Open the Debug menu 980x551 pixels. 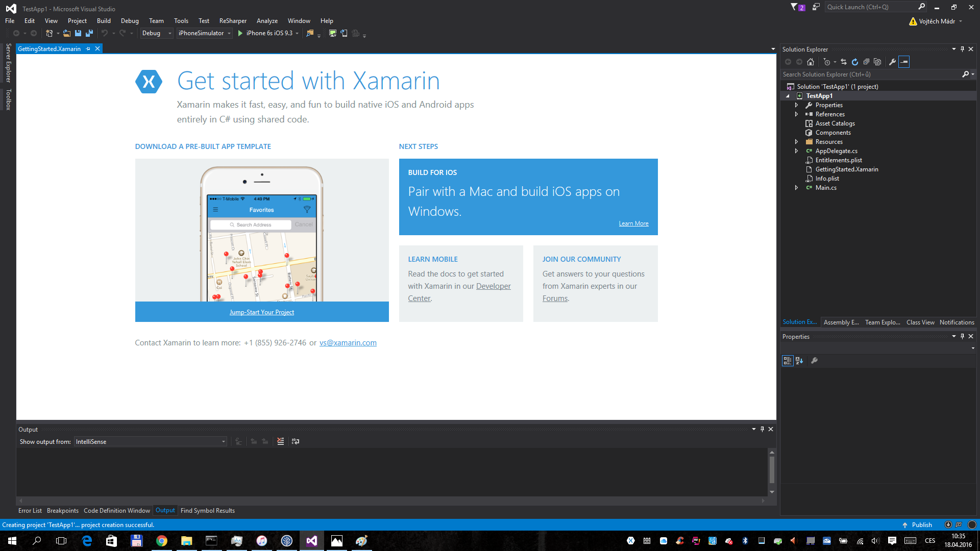pyautogui.click(x=129, y=20)
